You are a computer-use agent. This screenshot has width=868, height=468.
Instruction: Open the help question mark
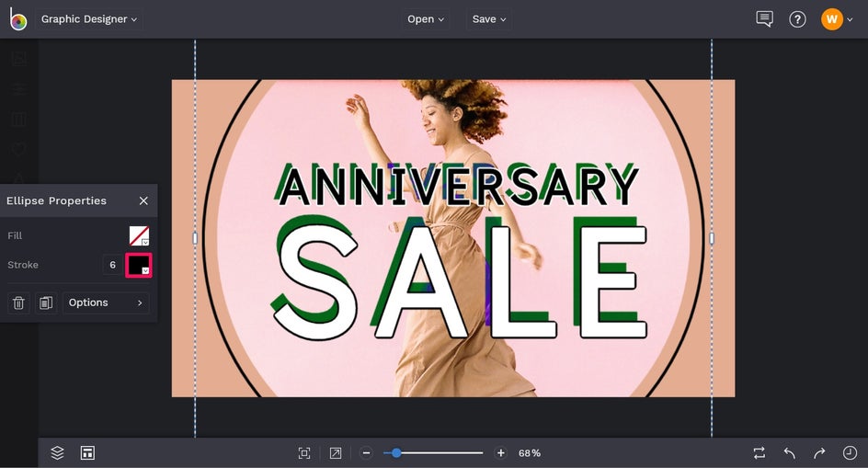[797, 19]
